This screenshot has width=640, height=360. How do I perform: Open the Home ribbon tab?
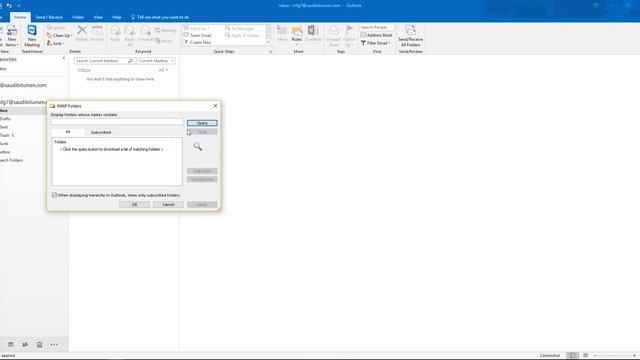click(x=20, y=17)
